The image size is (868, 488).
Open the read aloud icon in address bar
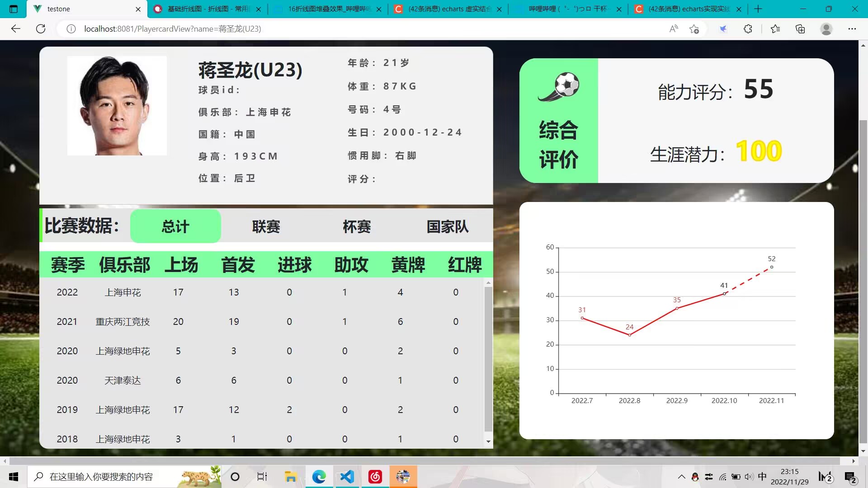pyautogui.click(x=674, y=29)
